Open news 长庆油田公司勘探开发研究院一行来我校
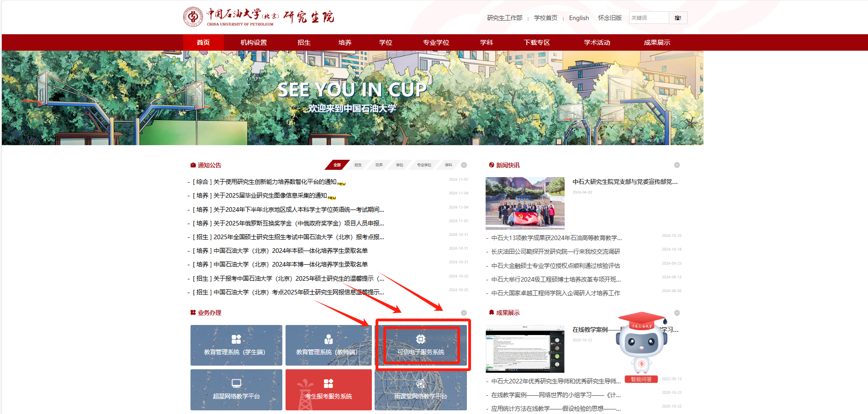 tap(556, 252)
